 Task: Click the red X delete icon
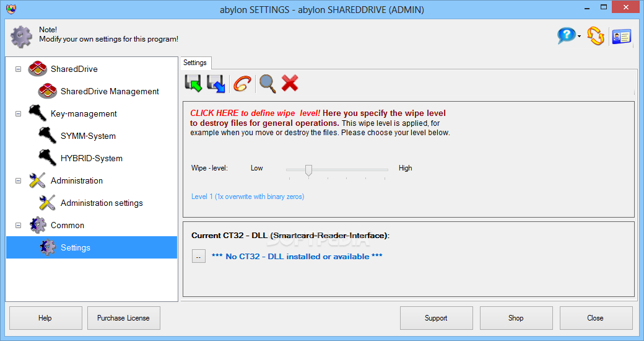pyautogui.click(x=290, y=83)
